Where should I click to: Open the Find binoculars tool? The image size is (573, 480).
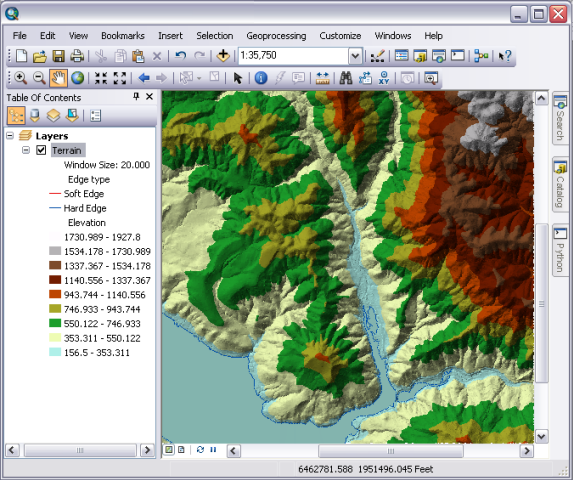coord(345,78)
